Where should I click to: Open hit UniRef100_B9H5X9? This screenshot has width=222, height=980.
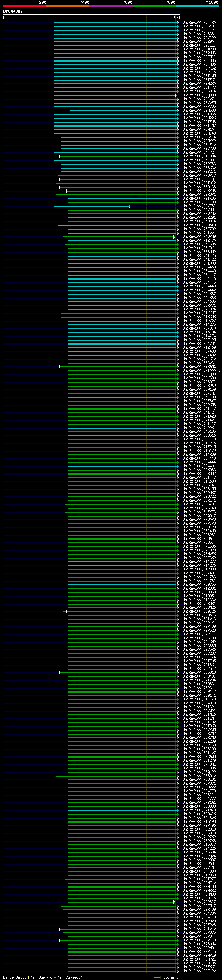(x=199, y=225)
